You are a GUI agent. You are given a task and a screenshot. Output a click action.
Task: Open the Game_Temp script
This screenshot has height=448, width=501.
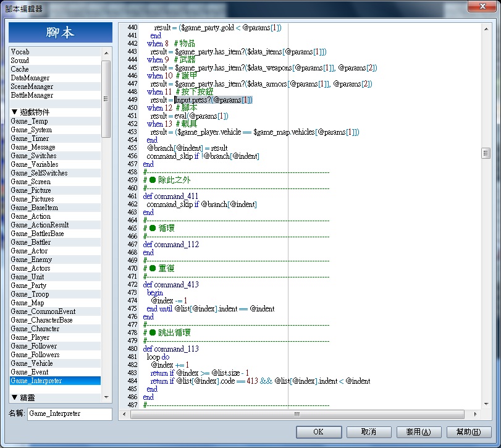tap(55, 121)
